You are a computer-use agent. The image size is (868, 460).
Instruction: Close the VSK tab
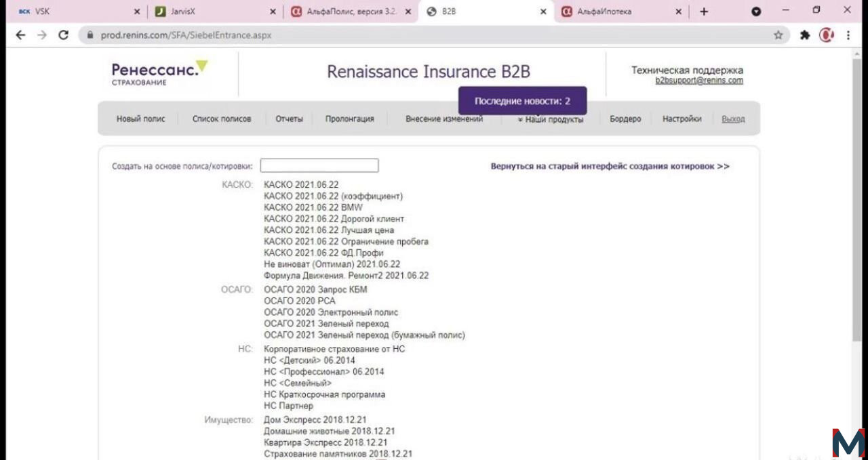pyautogui.click(x=137, y=12)
